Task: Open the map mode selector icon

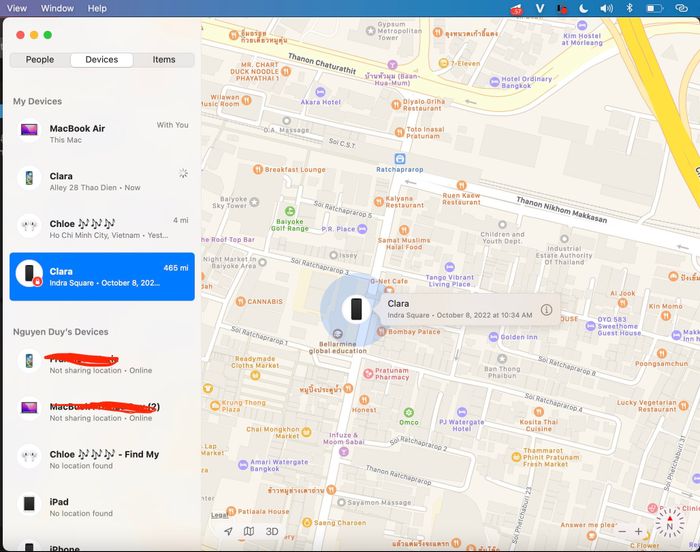Action: pos(249,531)
